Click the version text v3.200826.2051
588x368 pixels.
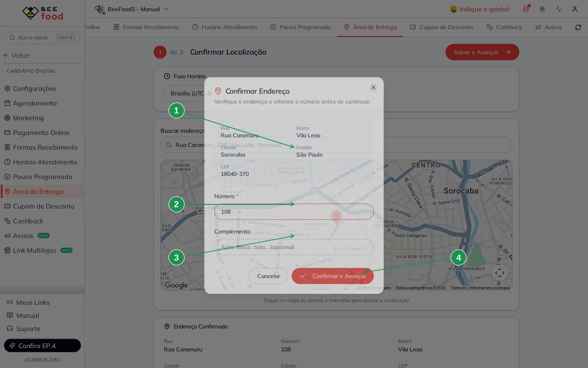[x=42, y=360]
